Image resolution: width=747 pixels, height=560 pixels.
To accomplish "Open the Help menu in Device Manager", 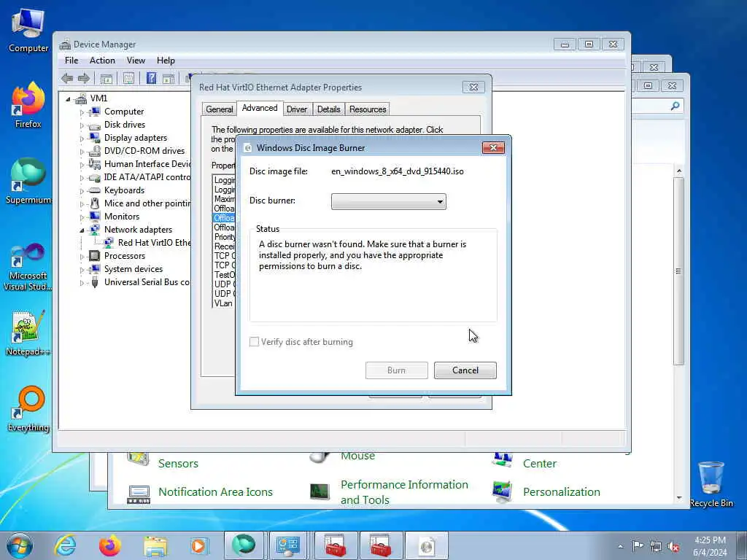I will pos(166,61).
